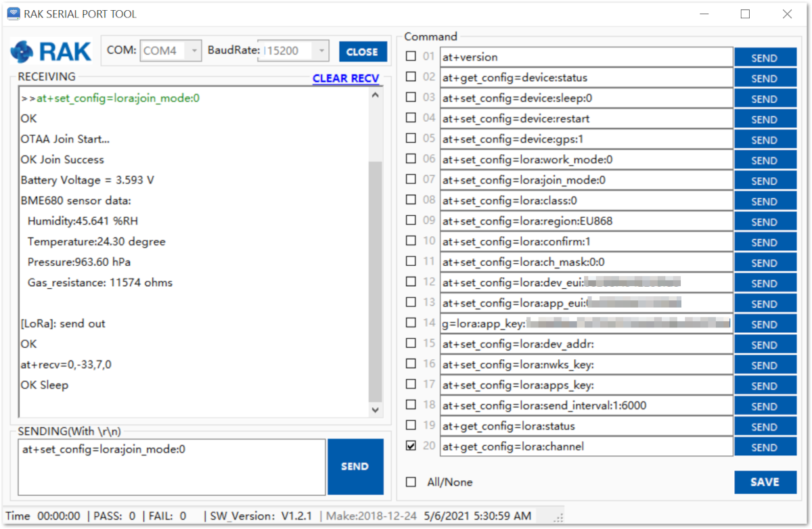This screenshot has width=812, height=529.
Task: Click the SAVE button
Action: 765,482
